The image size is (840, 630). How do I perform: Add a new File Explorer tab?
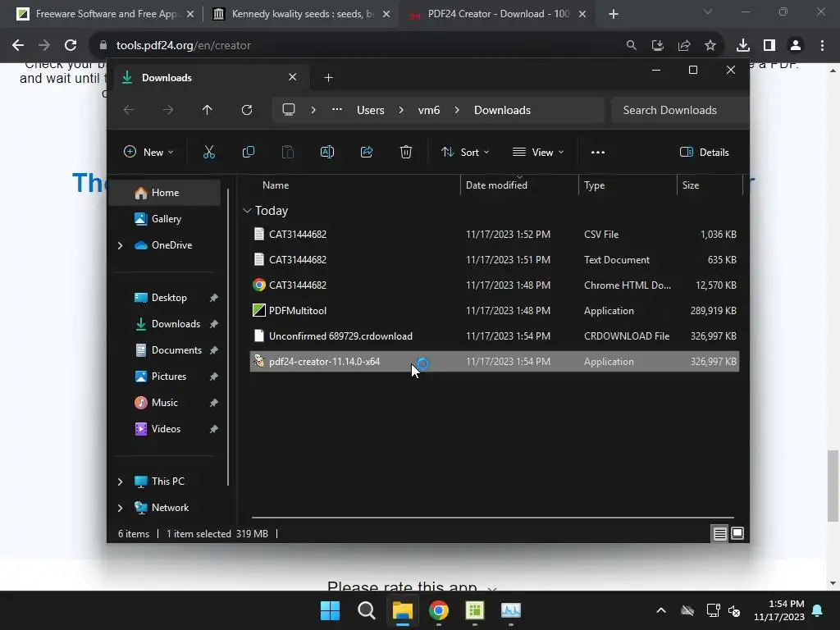(328, 78)
